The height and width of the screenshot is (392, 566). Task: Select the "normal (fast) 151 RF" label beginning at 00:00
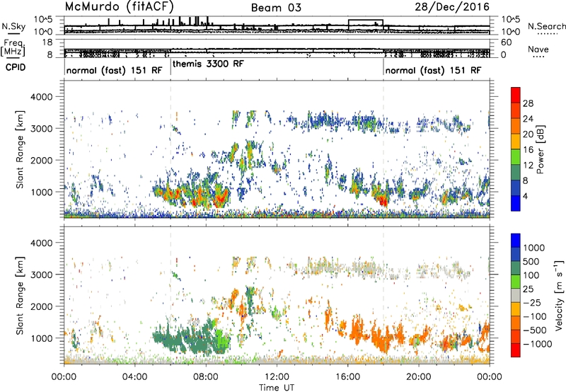click(x=115, y=70)
